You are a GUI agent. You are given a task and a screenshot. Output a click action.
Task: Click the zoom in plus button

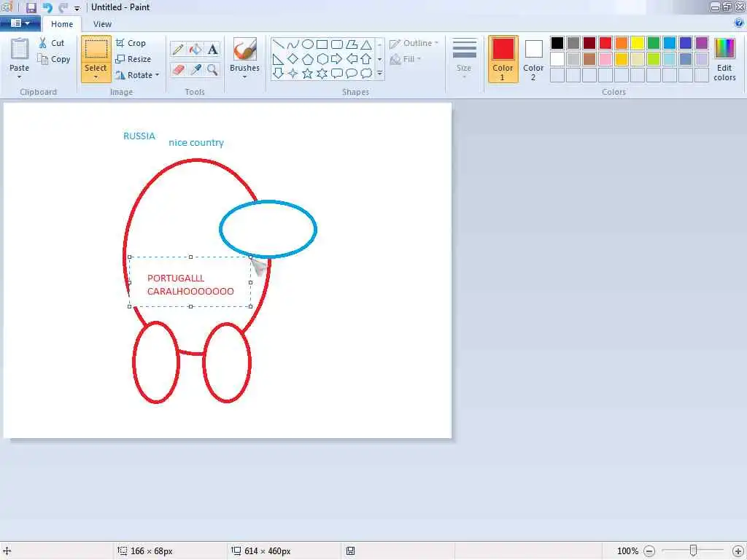pos(738,551)
